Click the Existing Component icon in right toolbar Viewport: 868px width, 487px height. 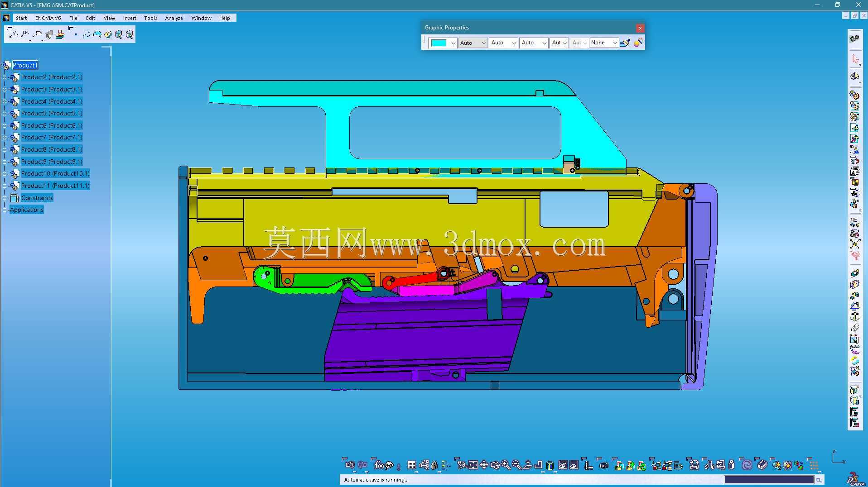854,128
